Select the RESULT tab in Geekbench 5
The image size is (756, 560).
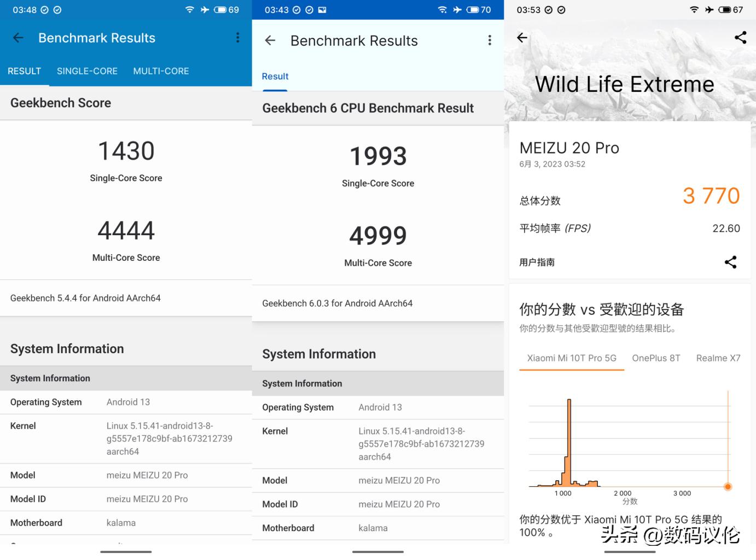pos(25,71)
